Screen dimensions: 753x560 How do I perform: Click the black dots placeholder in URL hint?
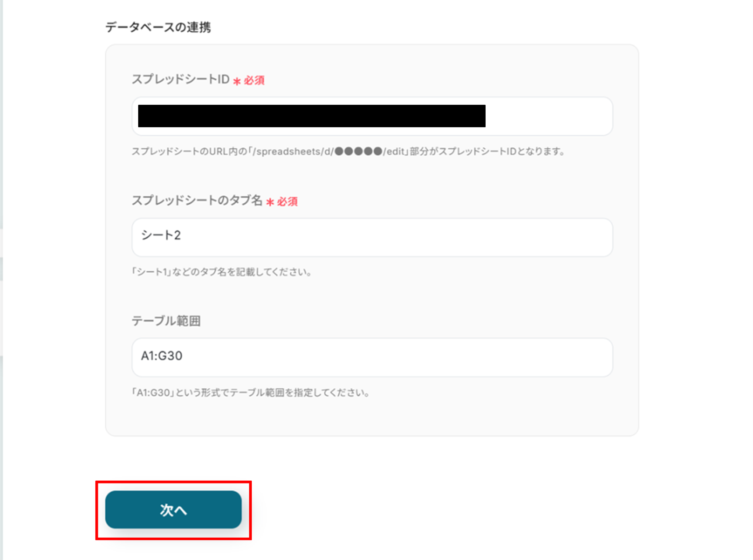coord(358,151)
